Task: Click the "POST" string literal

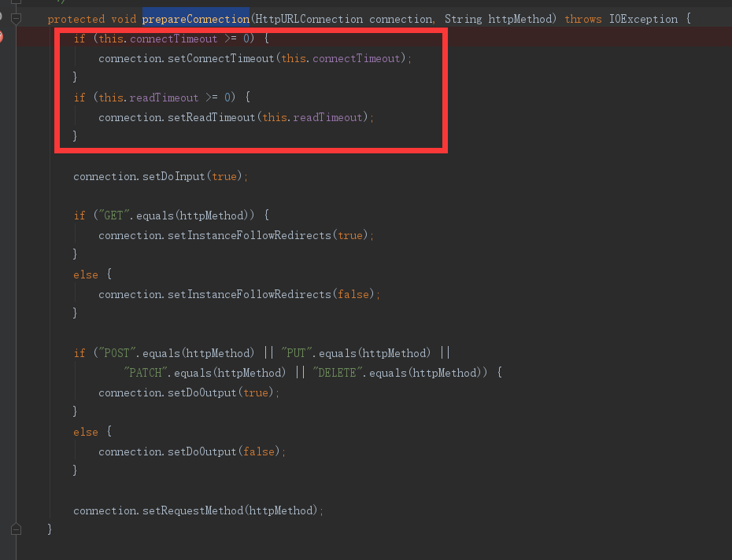Action: (x=116, y=353)
